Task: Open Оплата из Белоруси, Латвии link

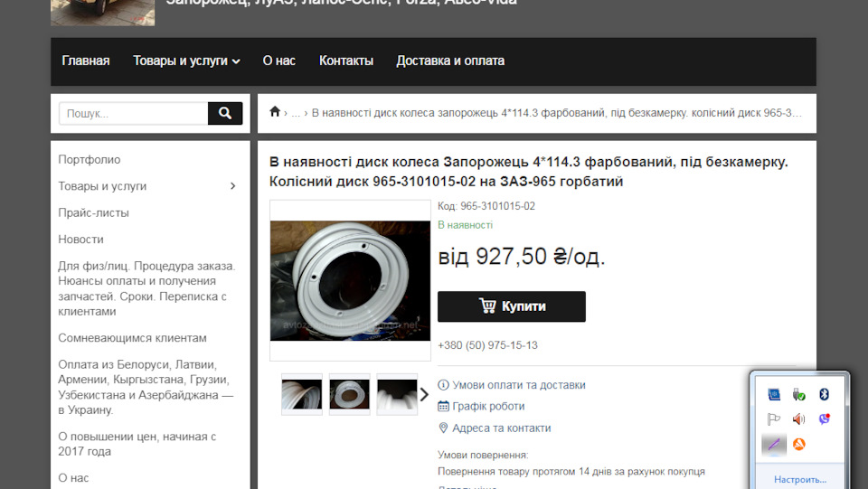Action: (x=146, y=387)
